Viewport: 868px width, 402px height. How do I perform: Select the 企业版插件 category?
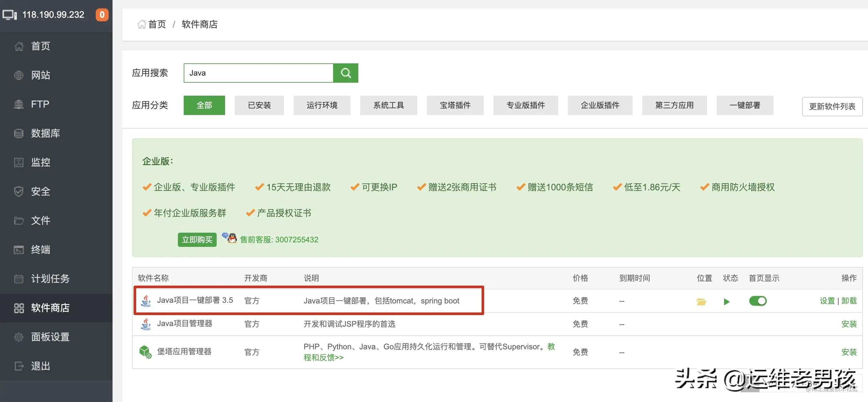coord(600,105)
